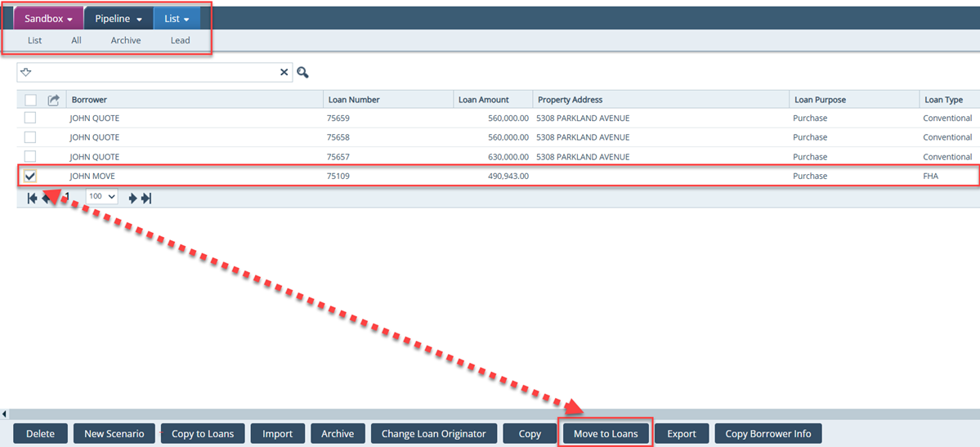Viewport: 980px width, 447px height.
Task: Switch to the Archive sub-tab
Action: point(126,40)
